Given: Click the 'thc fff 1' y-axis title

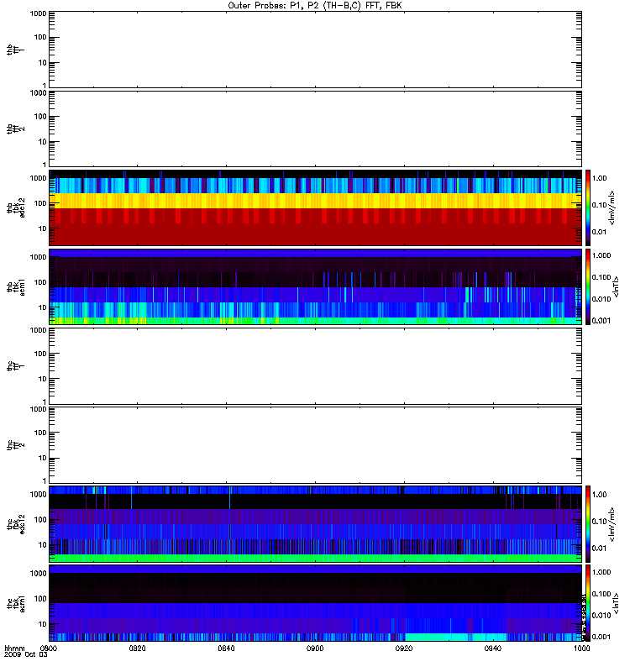Looking at the screenshot, I should click(15, 365).
